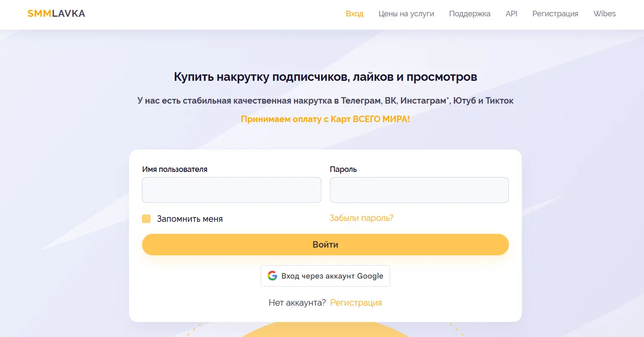Enable the Запомнить меня checkbox

146,219
